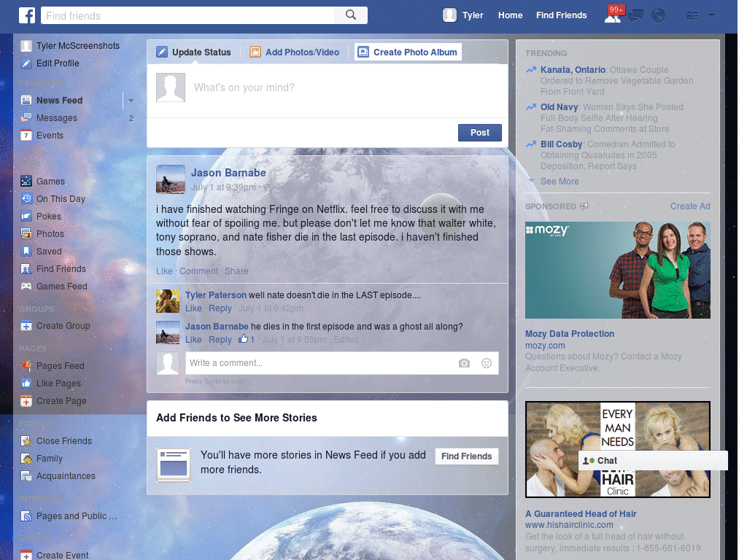
Task: Open Find Friends in top navigation
Action: [561, 15]
